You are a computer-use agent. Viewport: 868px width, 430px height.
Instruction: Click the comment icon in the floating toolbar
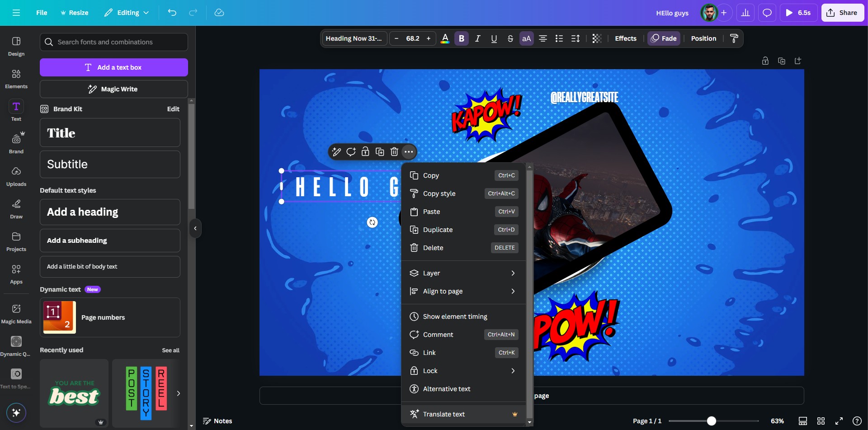(351, 152)
